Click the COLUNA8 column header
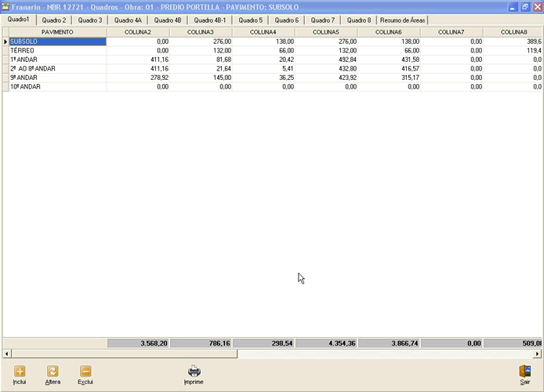The height and width of the screenshot is (392, 544). pos(513,32)
